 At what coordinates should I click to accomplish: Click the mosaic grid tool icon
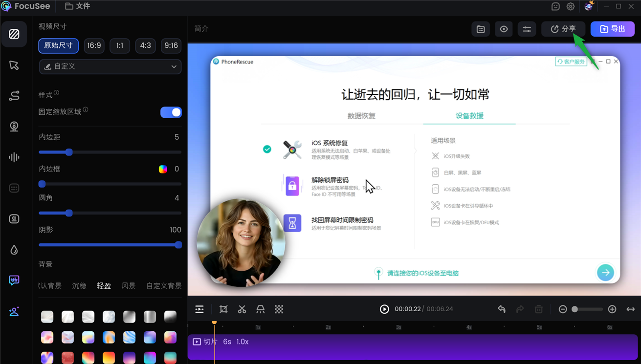click(279, 309)
